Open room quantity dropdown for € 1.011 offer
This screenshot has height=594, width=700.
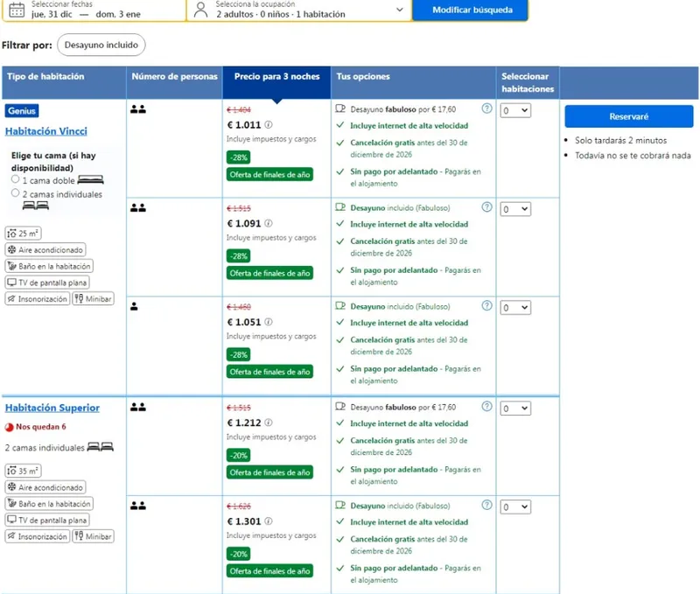coord(515,110)
